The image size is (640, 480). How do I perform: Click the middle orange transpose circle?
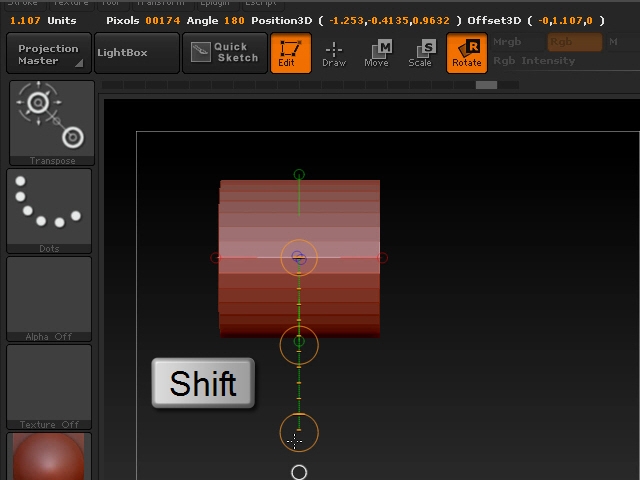[x=299, y=345]
